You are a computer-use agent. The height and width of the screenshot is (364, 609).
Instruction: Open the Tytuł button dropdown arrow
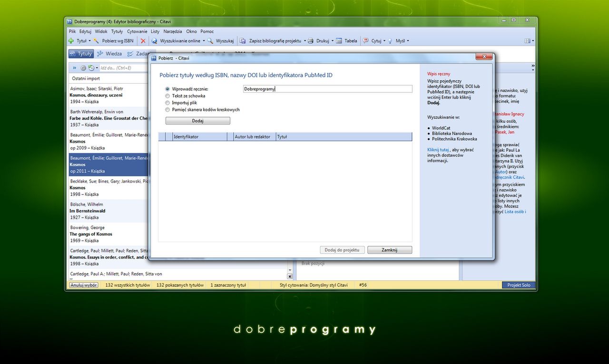click(x=90, y=41)
